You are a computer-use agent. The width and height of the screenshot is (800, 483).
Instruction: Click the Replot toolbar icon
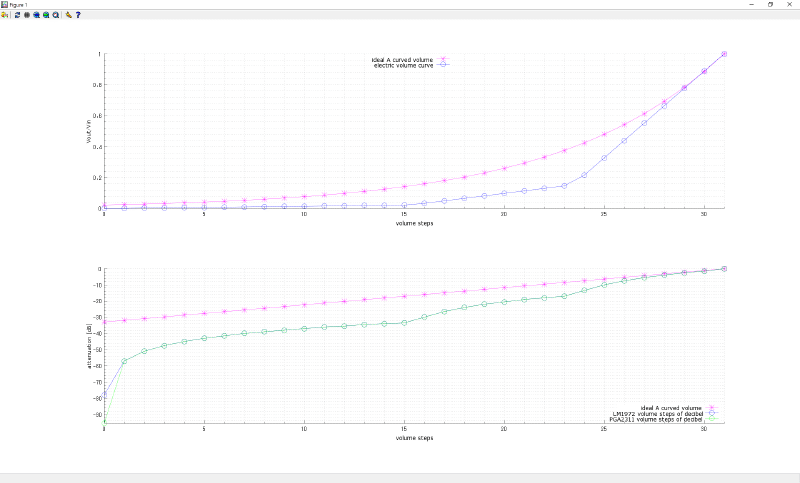(17, 15)
